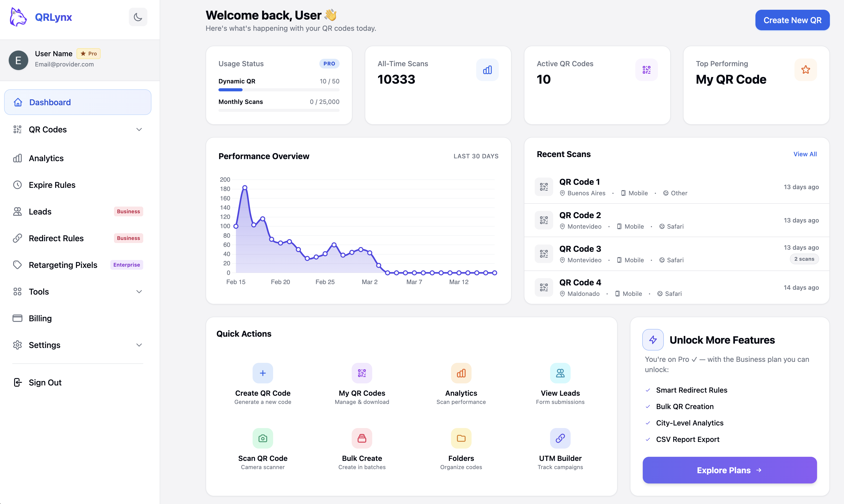The image size is (844, 504).
Task: Expand the Settings sidebar section
Action: (78, 345)
